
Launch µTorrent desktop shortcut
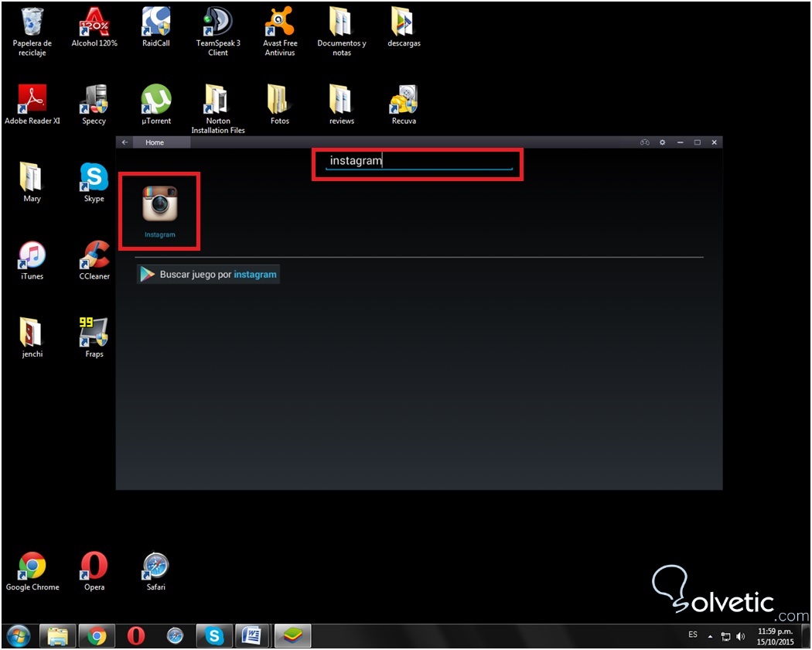pyautogui.click(x=156, y=104)
